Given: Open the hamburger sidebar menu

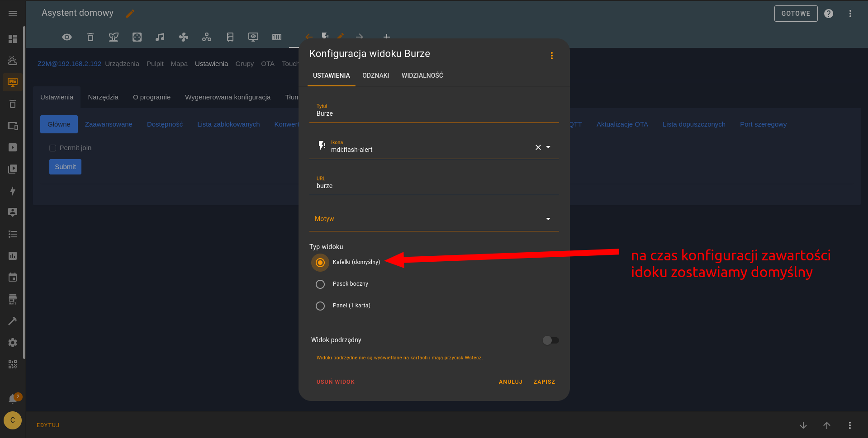Looking at the screenshot, I should click(x=13, y=14).
